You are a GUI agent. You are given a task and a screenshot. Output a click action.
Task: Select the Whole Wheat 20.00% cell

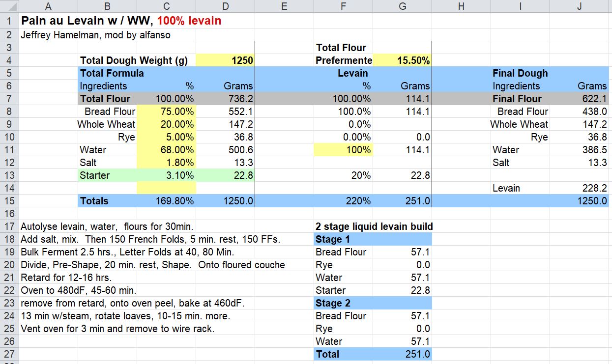(x=166, y=124)
